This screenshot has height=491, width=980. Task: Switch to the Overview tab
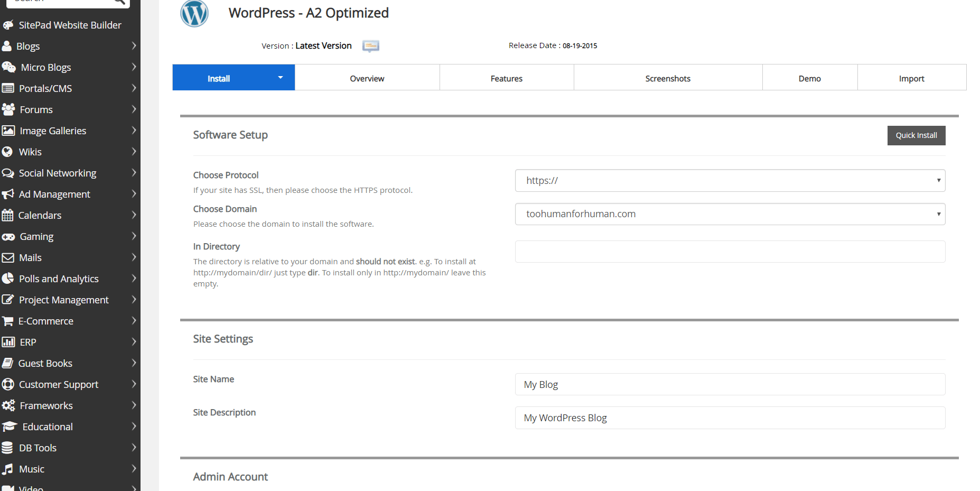tap(367, 78)
